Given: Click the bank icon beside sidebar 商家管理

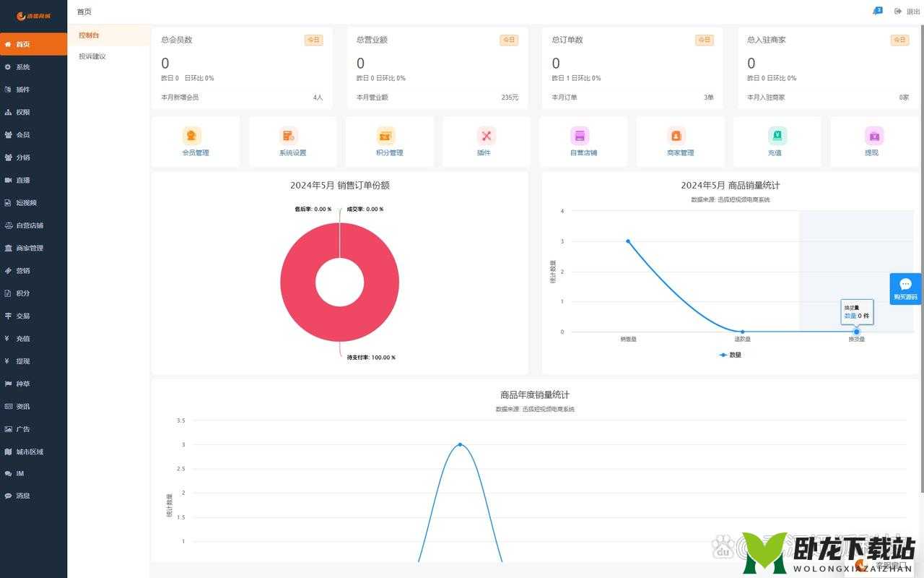Looking at the screenshot, I should coord(8,248).
